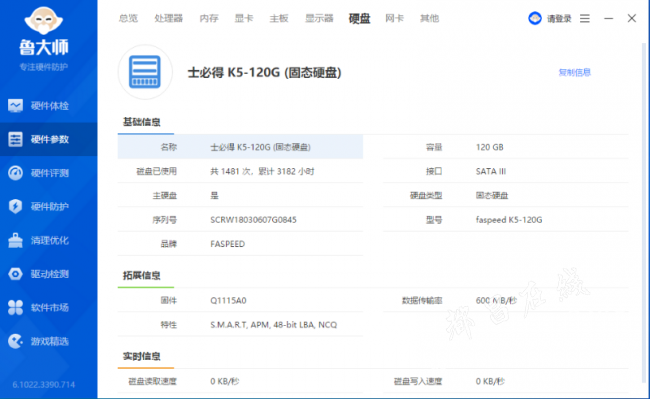The height and width of the screenshot is (399, 650).
Task: Close the 鲁大师 window
Action: coord(631,18)
